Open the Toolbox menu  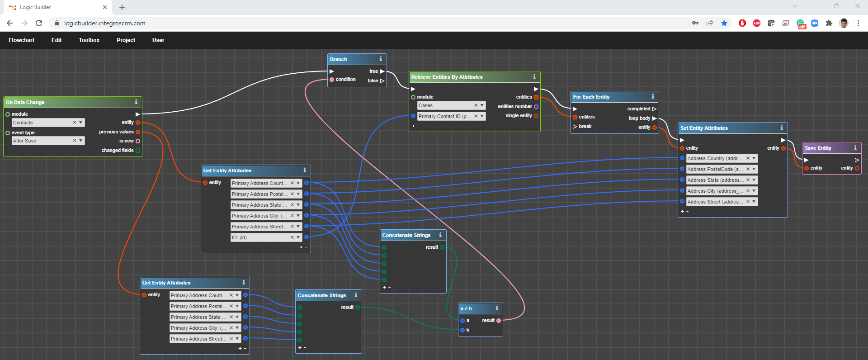coord(89,40)
